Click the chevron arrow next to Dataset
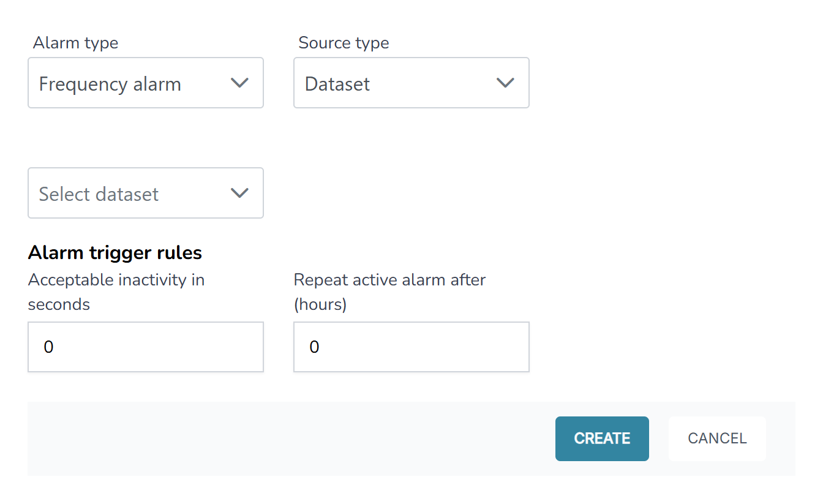 click(505, 83)
